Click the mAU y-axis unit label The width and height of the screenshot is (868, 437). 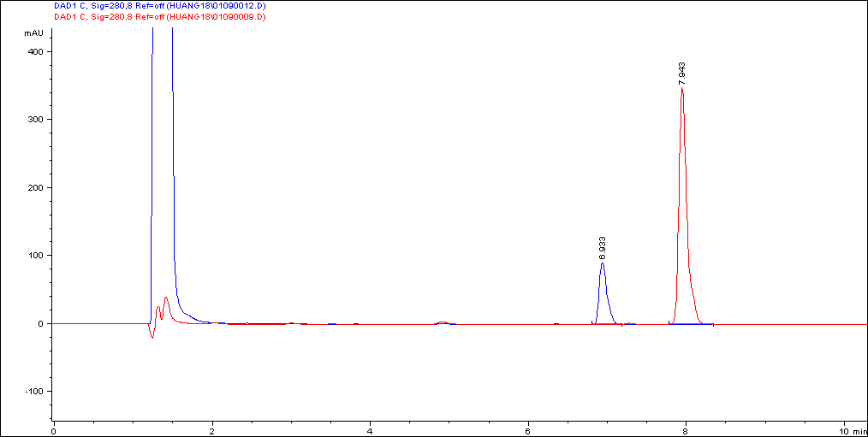33,33
